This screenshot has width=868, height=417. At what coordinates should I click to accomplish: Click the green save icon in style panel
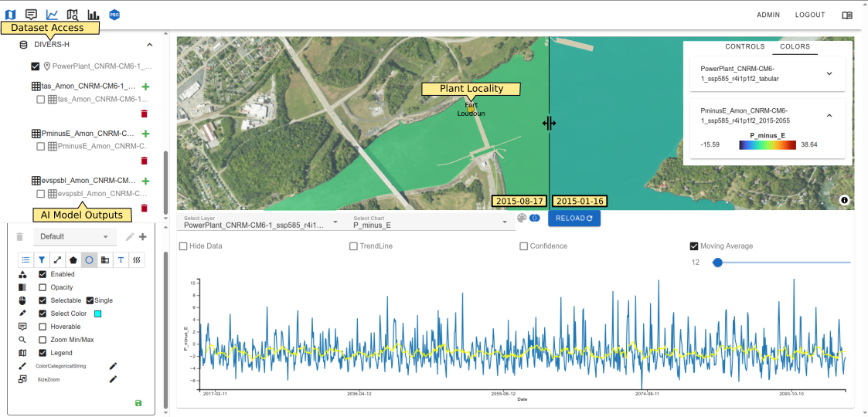tap(138, 403)
